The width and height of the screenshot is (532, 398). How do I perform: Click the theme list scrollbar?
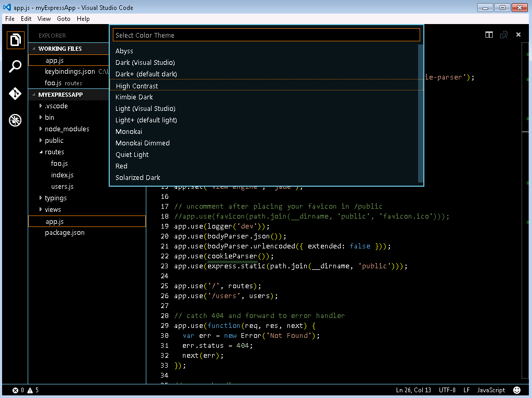pos(421,112)
